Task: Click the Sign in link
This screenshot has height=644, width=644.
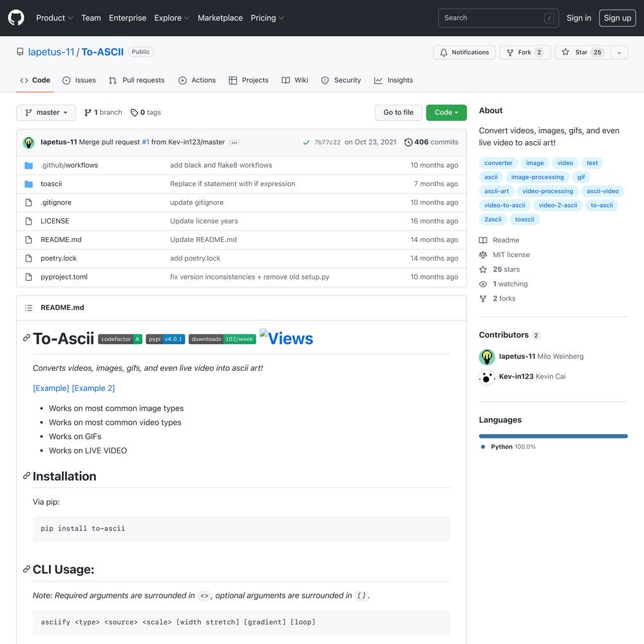Action: pyautogui.click(x=579, y=18)
